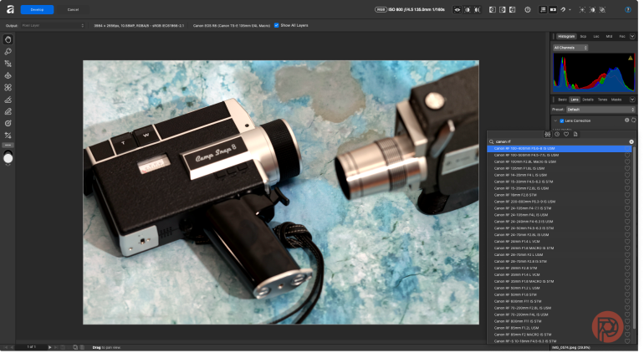644x353 pixels.
Task: Toggle the Show All Layers checkbox
Action: 276,25
